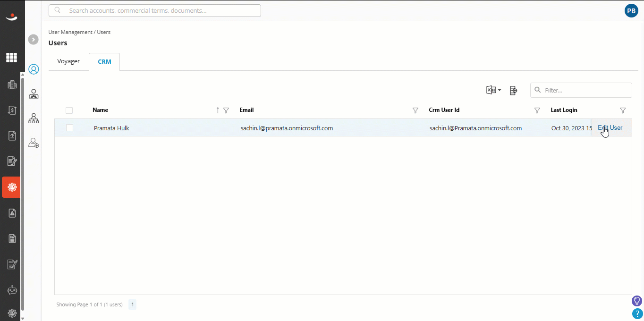Sort by the Email column header
This screenshot has height=321, width=644.
246,110
